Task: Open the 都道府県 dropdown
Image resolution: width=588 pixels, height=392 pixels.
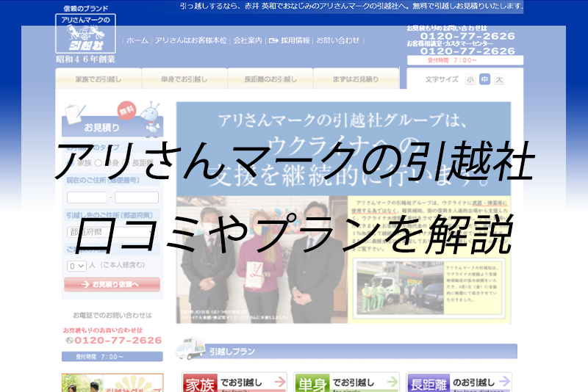Action: click(112, 232)
